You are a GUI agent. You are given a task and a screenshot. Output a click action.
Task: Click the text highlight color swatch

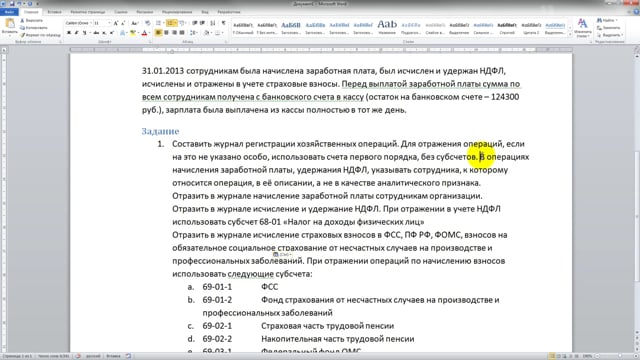[133, 33]
